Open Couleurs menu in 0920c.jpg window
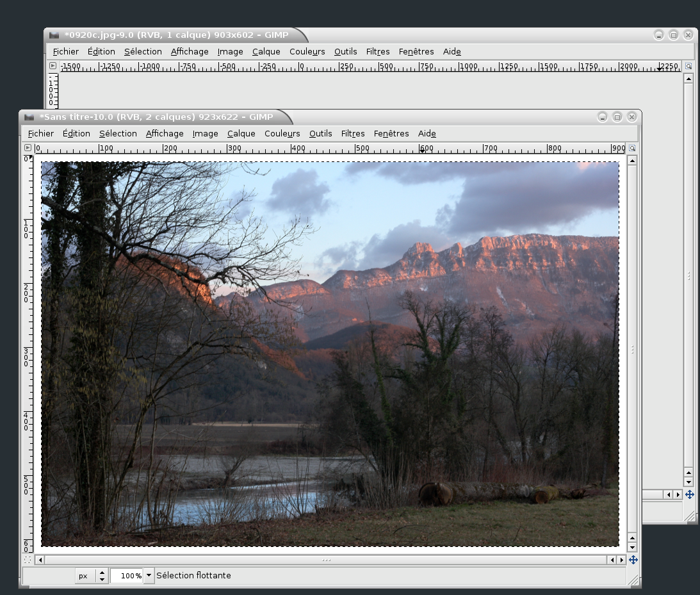The width and height of the screenshot is (700, 595). pyautogui.click(x=307, y=51)
